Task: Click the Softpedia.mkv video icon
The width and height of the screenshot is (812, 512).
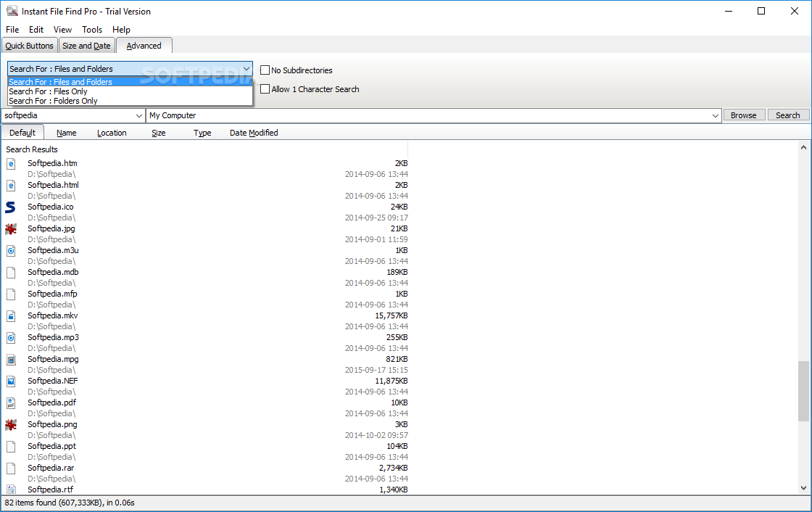Action: [x=11, y=316]
